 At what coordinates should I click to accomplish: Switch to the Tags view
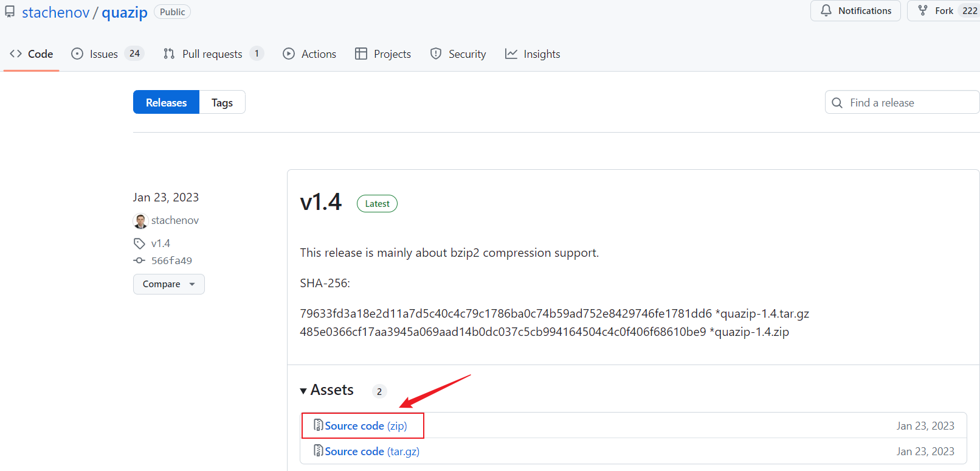(223, 102)
